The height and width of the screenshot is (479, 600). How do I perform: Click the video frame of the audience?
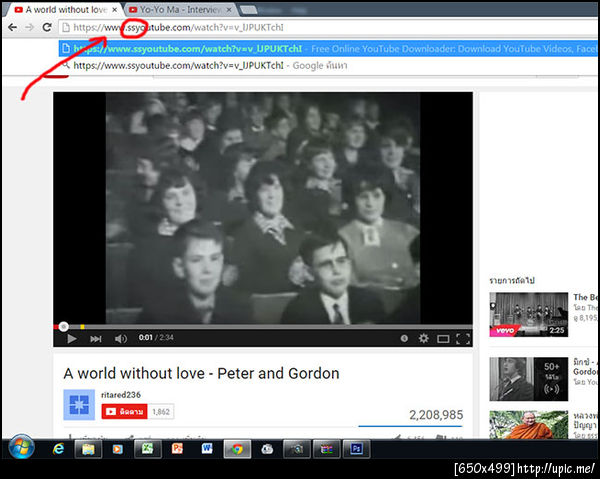pos(263,208)
